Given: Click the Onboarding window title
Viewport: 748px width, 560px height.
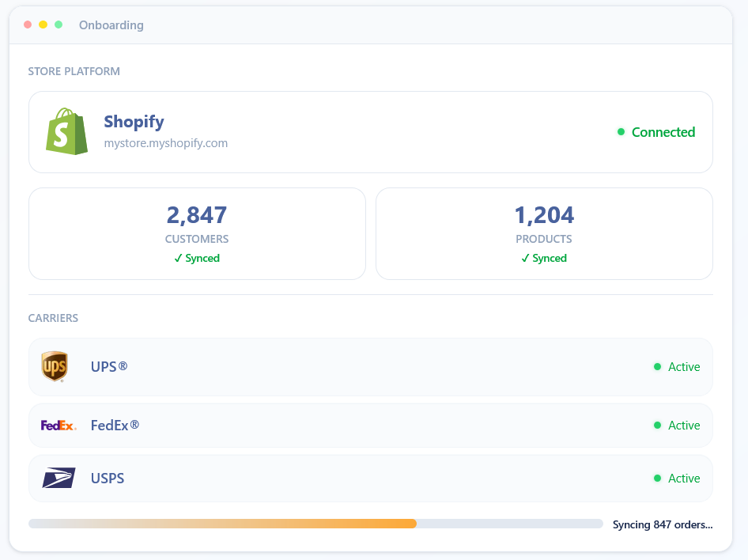Looking at the screenshot, I should click(111, 25).
